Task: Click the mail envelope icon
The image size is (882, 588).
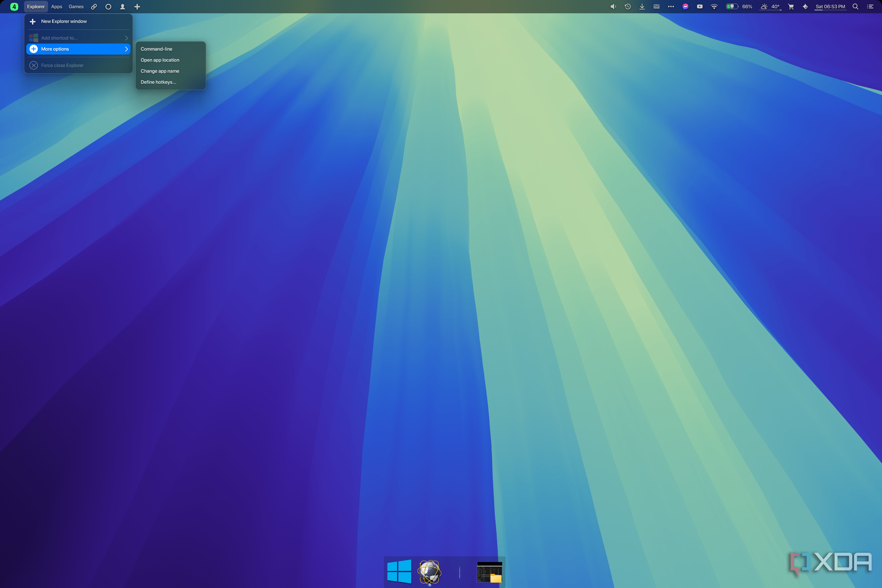Action: [x=656, y=7]
